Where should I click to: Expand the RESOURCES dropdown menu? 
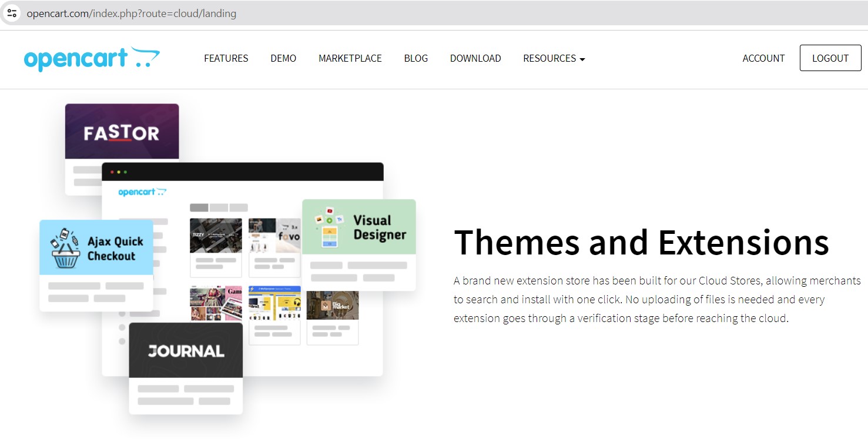coord(554,58)
